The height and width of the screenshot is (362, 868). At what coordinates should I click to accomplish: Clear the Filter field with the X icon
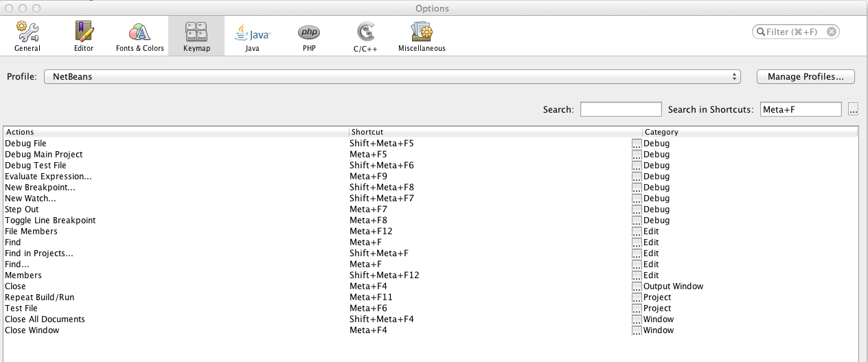[831, 32]
